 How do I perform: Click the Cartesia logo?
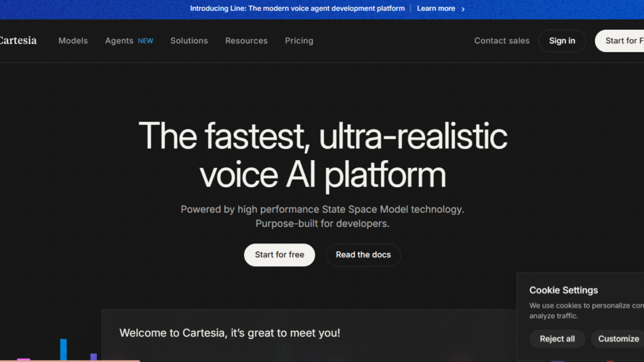(18, 40)
